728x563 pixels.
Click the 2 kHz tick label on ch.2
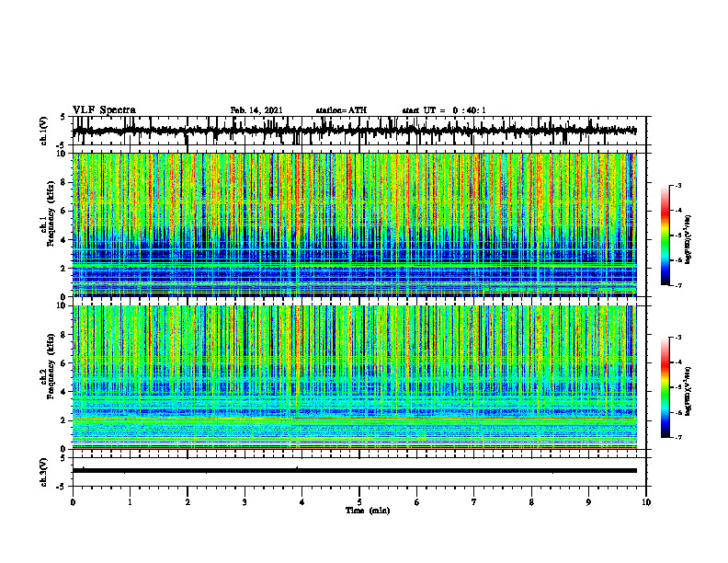coord(64,420)
